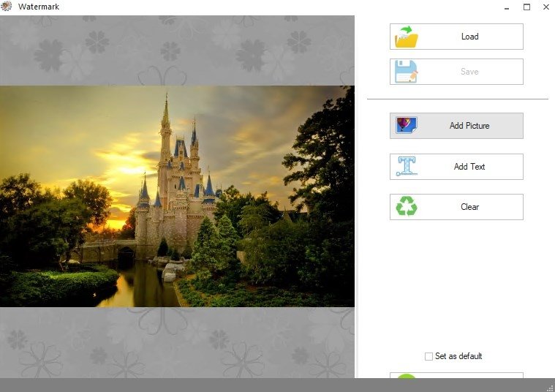Click the Add Picture label
This screenshot has height=392, width=555.
coord(469,126)
